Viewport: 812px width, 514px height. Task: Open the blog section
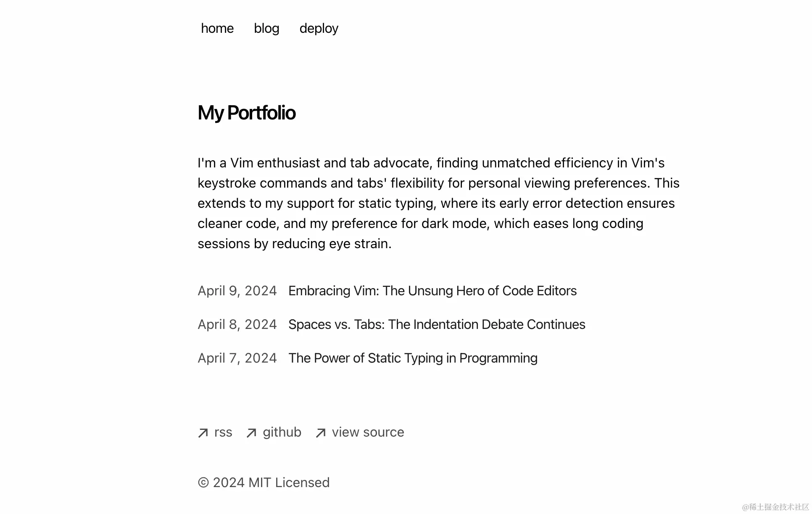(266, 28)
